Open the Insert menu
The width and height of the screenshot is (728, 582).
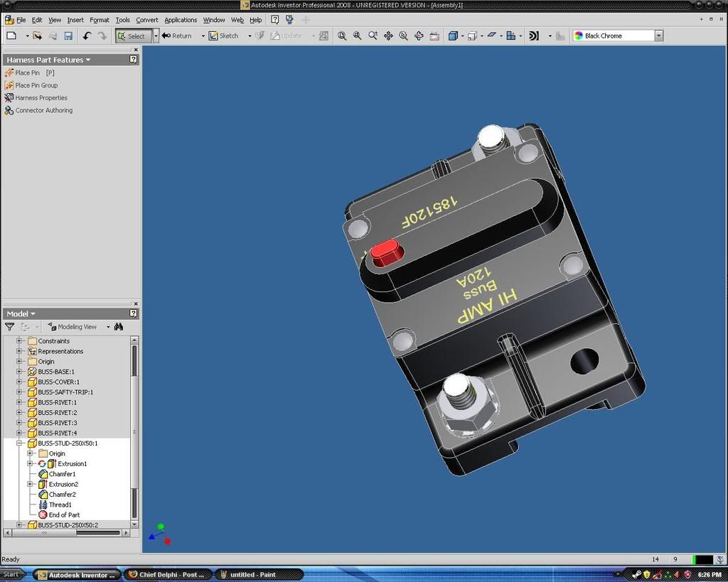pos(75,20)
